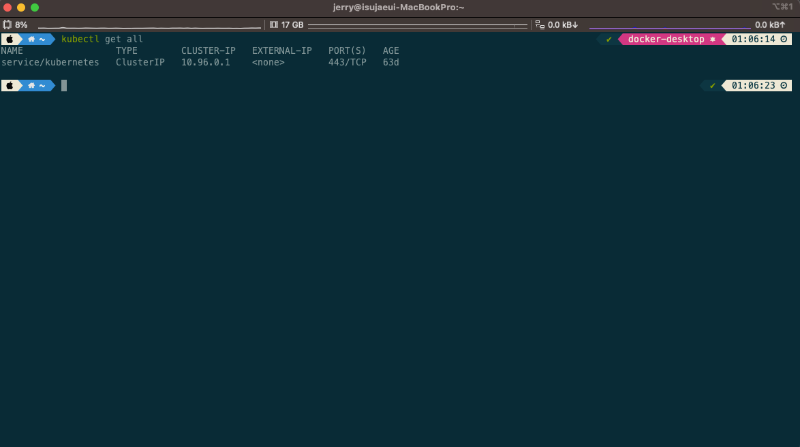The width and height of the screenshot is (800, 447).
Task: Click clock icon next to 01:06:14
Action: point(784,39)
